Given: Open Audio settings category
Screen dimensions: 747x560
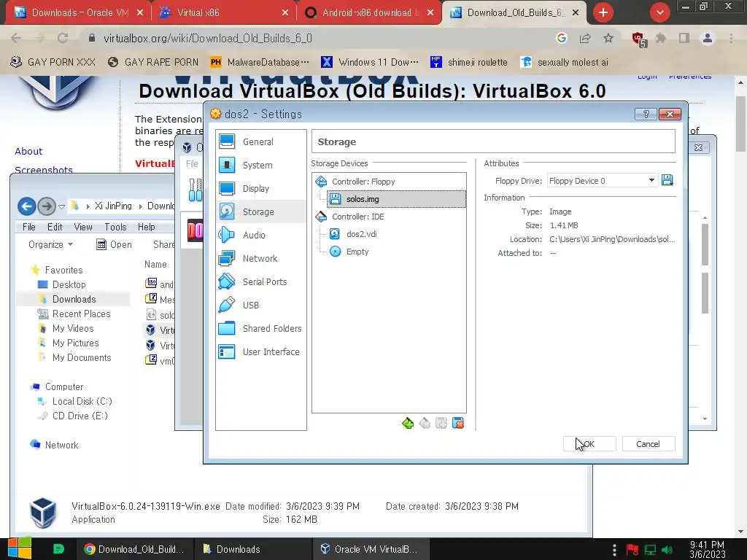Looking at the screenshot, I should click(260, 235).
